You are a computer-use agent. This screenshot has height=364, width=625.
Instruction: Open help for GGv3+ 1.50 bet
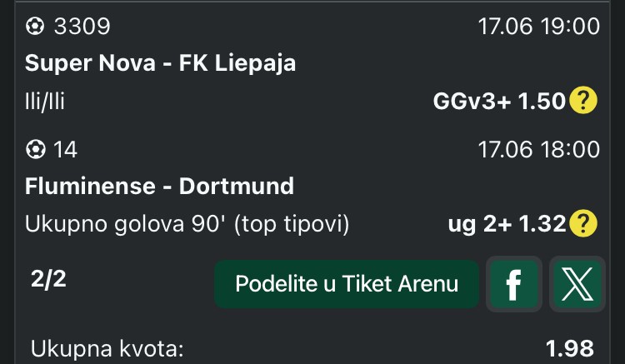coord(583,101)
